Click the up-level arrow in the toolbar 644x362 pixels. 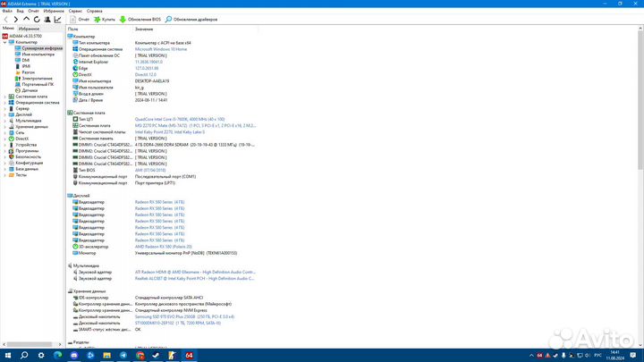click(26, 20)
